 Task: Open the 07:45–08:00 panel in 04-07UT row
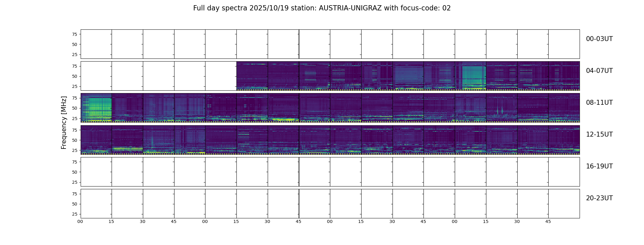click(564, 76)
